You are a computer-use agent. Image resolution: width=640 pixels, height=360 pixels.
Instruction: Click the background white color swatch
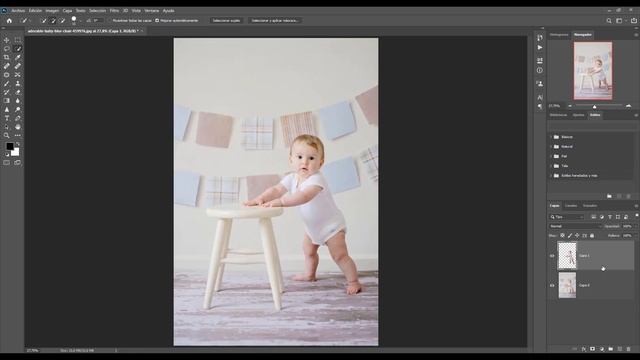16,152
